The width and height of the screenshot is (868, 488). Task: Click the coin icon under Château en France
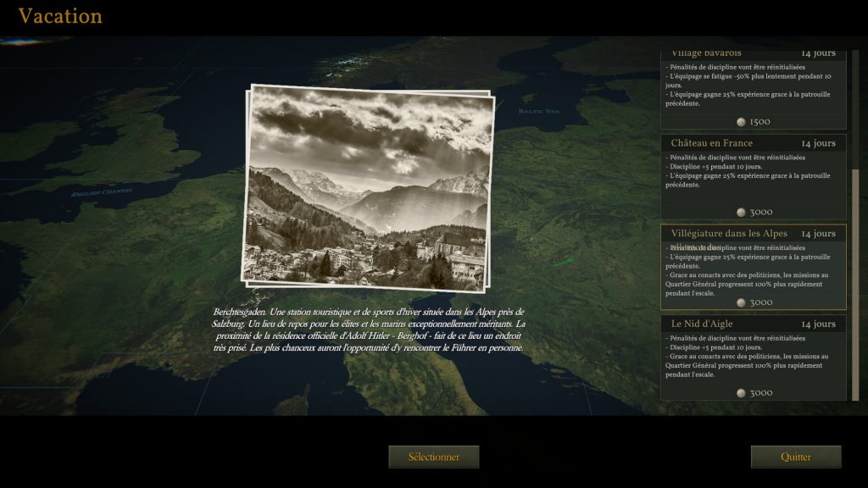[x=741, y=213]
